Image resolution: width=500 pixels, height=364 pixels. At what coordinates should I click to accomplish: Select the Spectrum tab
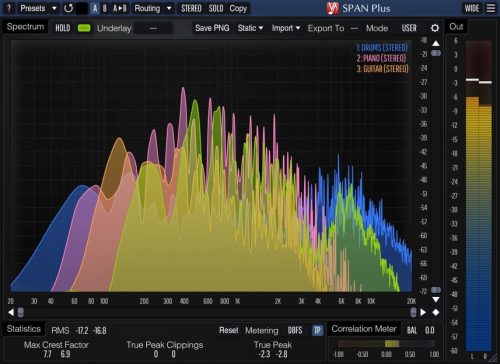point(25,27)
